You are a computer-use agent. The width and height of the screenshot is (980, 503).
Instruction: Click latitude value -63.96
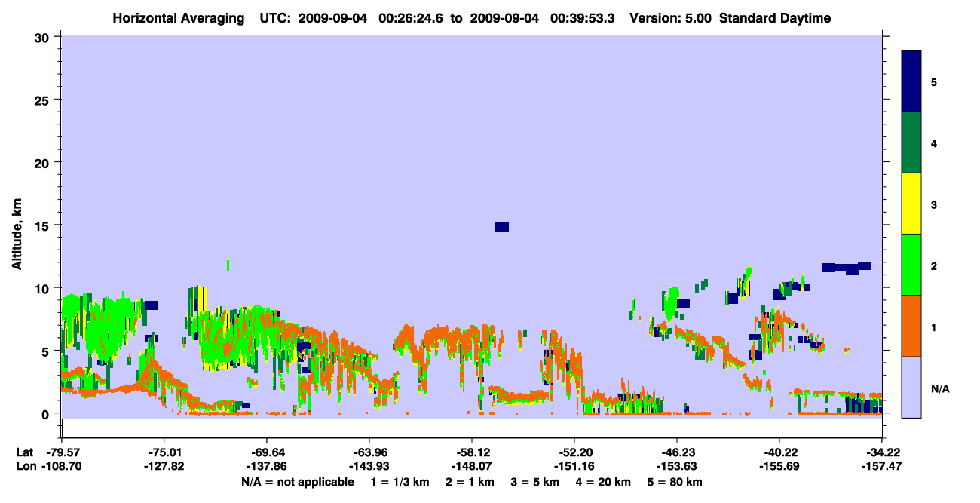point(369,452)
